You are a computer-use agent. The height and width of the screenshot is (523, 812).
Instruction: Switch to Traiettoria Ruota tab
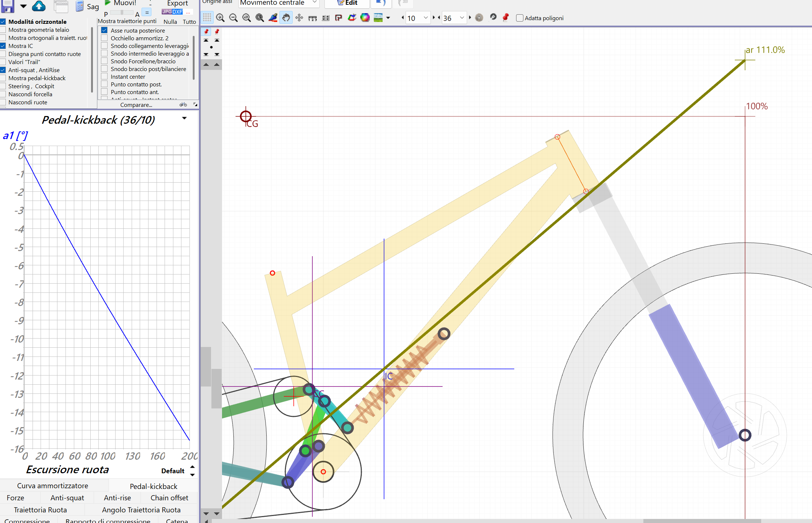click(x=40, y=510)
